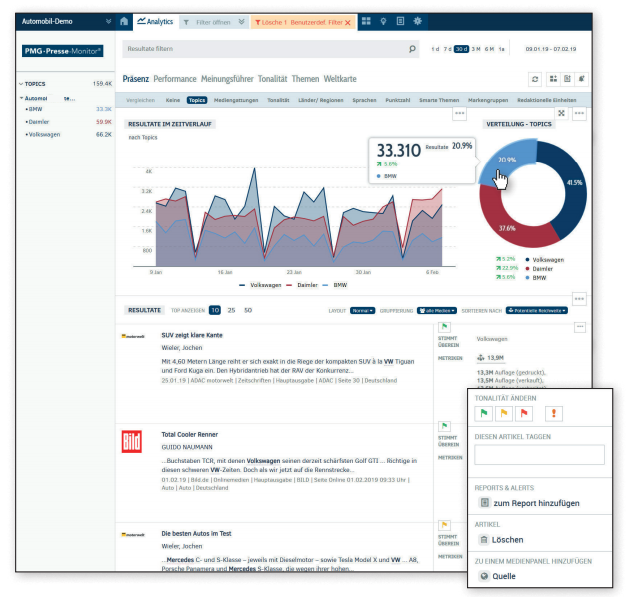Open settings gear in top bar
This screenshot has width=632, height=597.
[418, 21]
